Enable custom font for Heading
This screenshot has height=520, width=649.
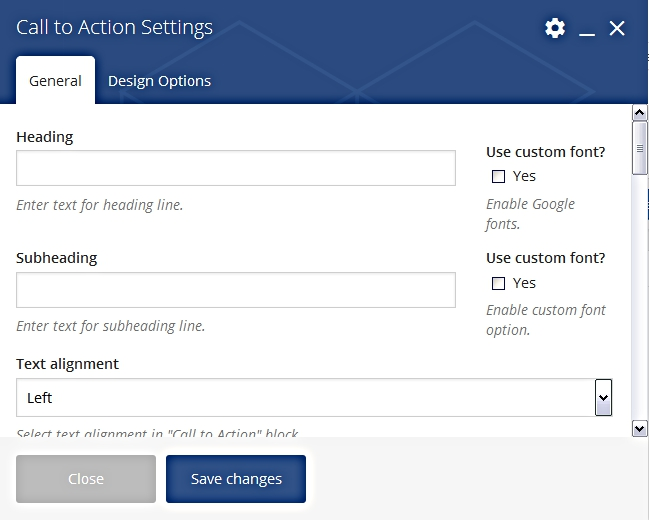(x=498, y=177)
